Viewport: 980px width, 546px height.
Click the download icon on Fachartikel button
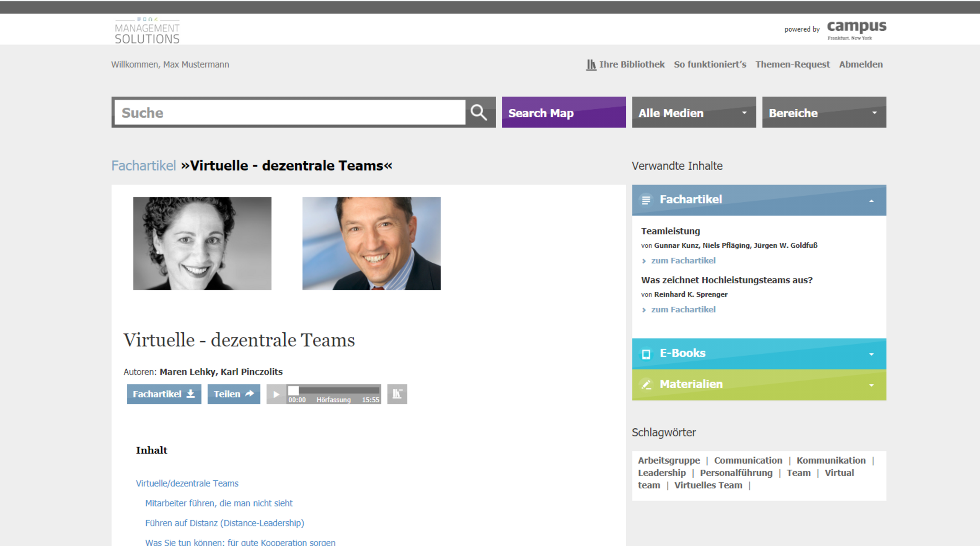[x=191, y=394]
